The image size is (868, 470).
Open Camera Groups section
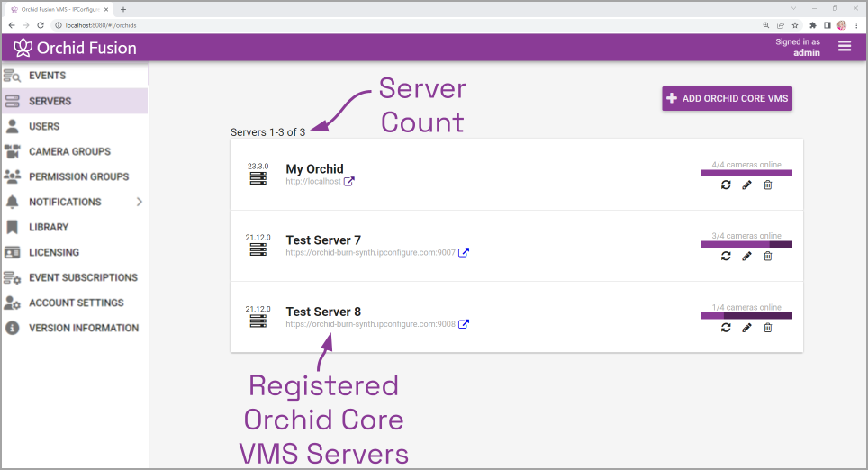click(x=75, y=151)
